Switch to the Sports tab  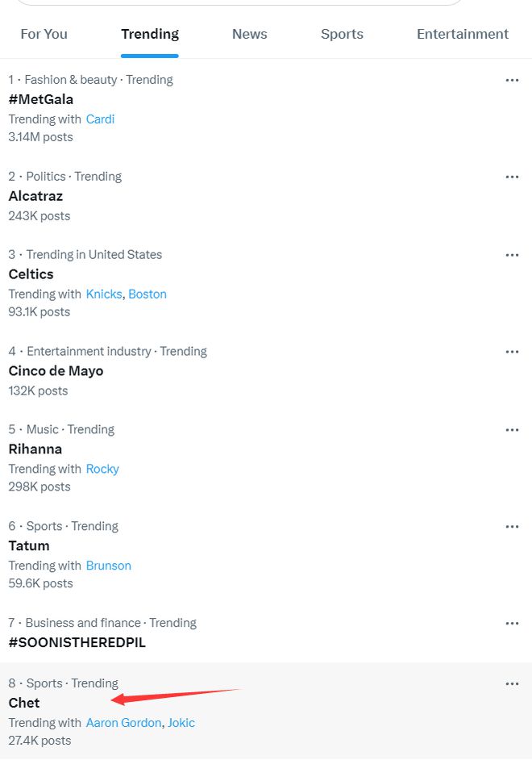(x=342, y=34)
